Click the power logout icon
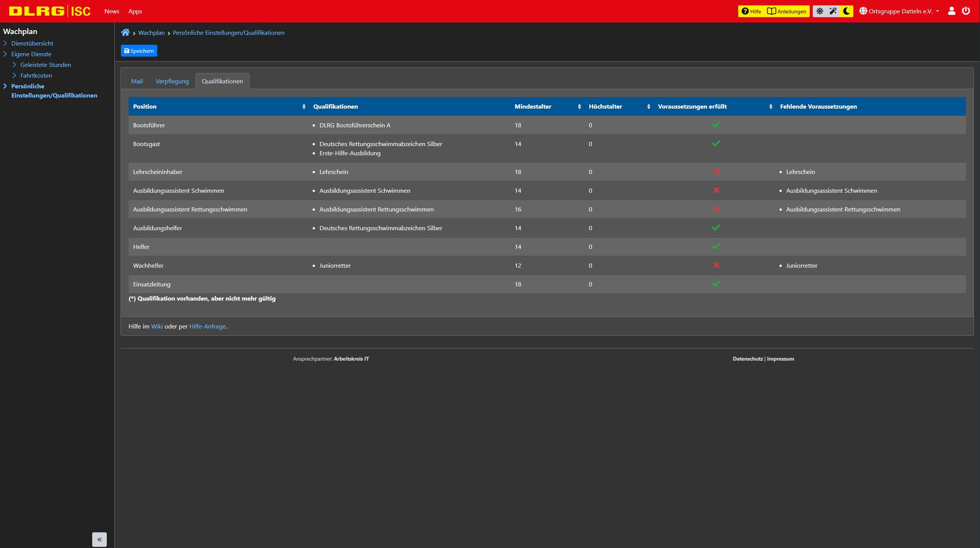980x548 pixels. (x=966, y=11)
